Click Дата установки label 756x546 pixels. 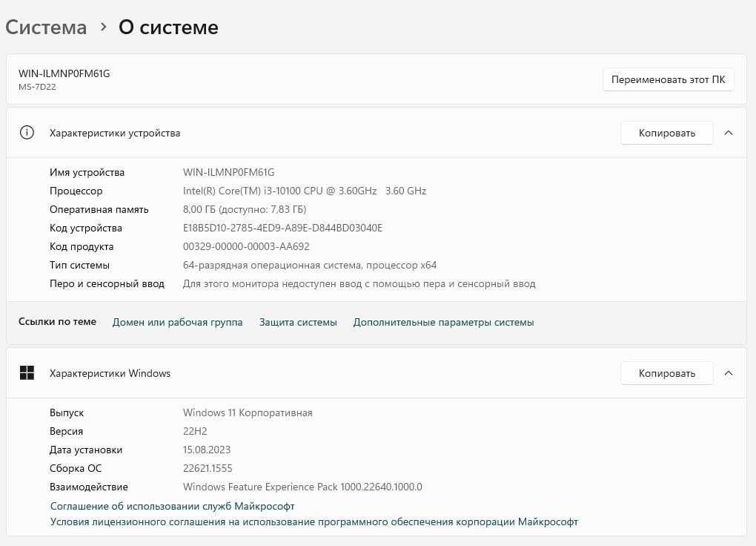pos(86,450)
